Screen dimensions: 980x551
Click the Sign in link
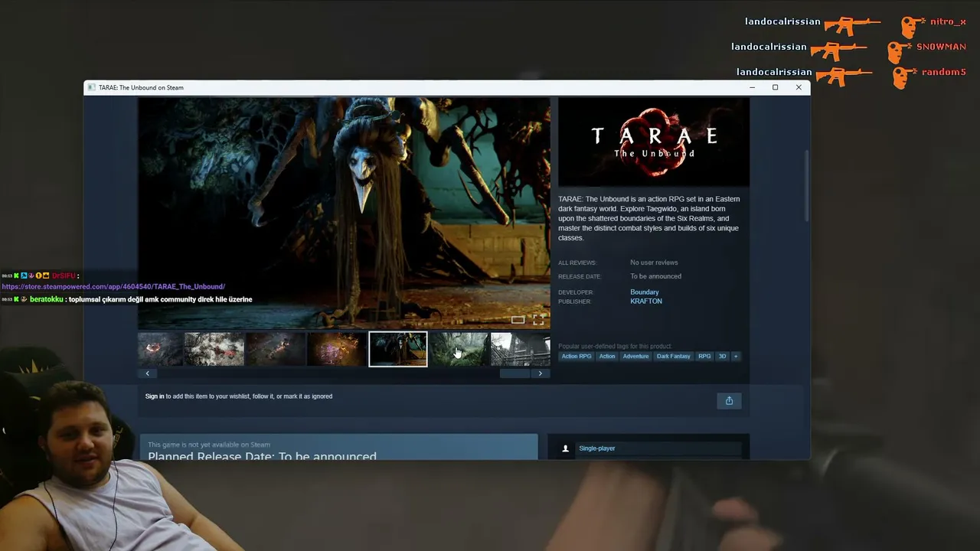click(x=155, y=396)
